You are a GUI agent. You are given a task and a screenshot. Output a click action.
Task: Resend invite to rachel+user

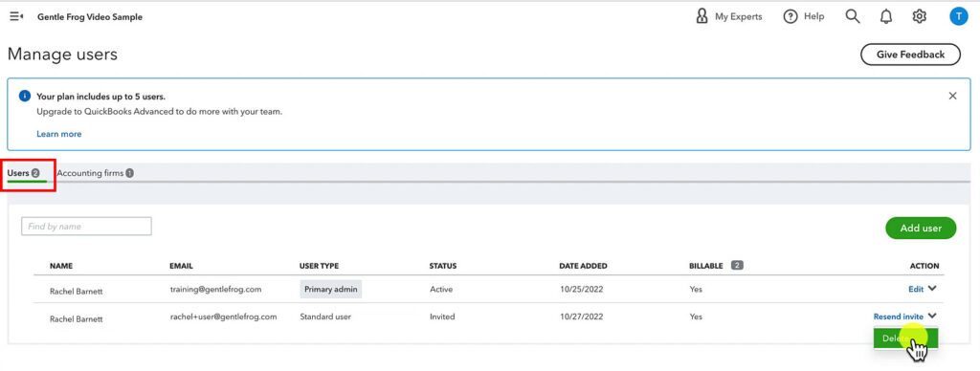898,316
